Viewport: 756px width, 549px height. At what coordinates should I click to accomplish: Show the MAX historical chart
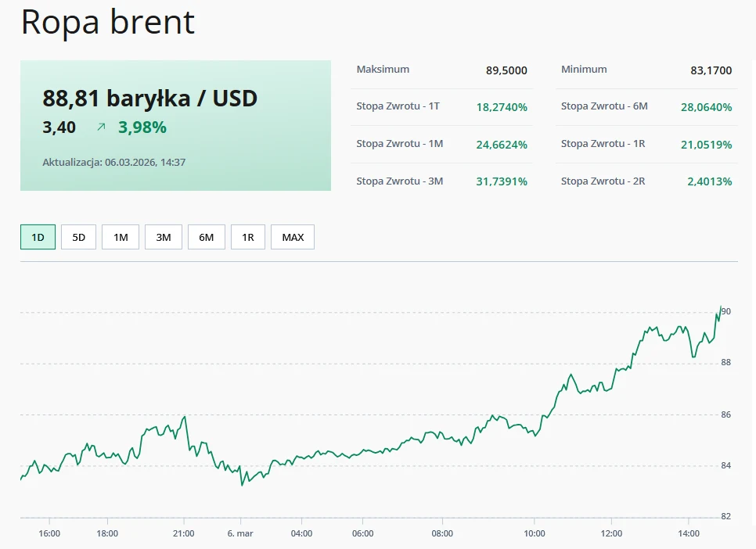[292, 236]
